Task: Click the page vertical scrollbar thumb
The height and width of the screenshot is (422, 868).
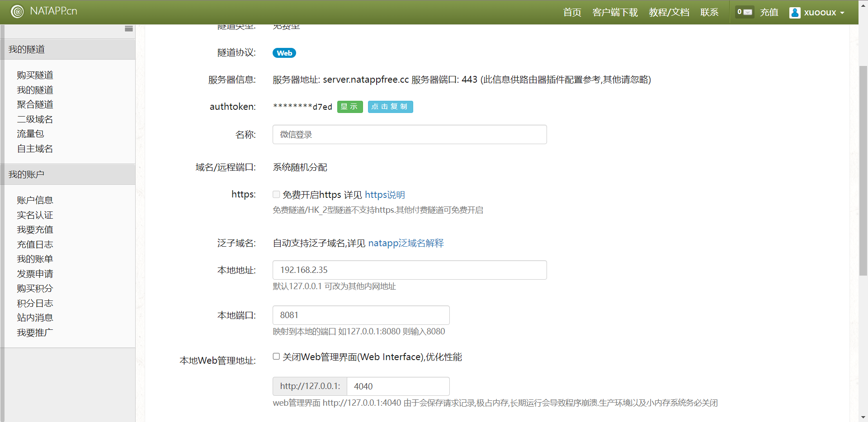Action: [863, 172]
